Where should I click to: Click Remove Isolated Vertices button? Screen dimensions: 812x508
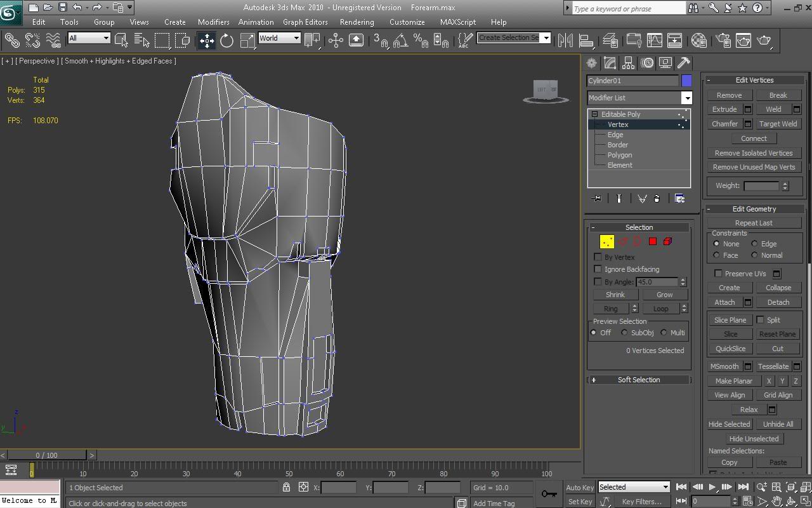(x=754, y=153)
